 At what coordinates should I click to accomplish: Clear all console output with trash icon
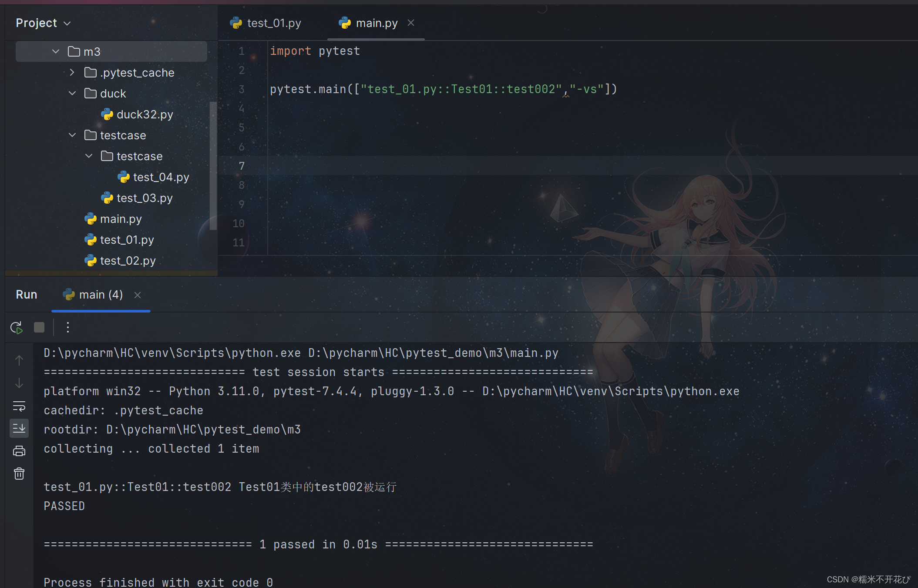(x=19, y=474)
